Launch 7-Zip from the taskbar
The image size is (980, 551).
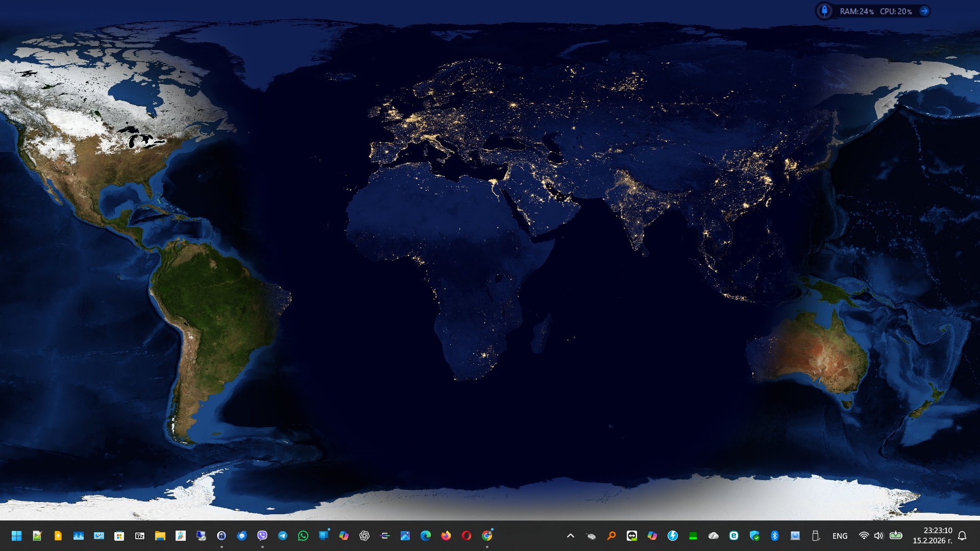(x=139, y=536)
